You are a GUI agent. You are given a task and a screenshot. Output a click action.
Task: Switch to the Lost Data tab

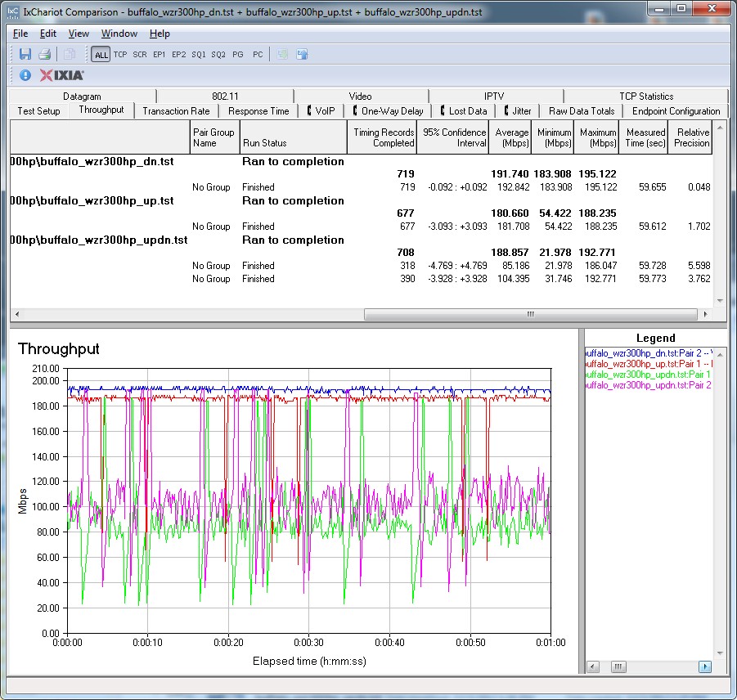coord(464,111)
